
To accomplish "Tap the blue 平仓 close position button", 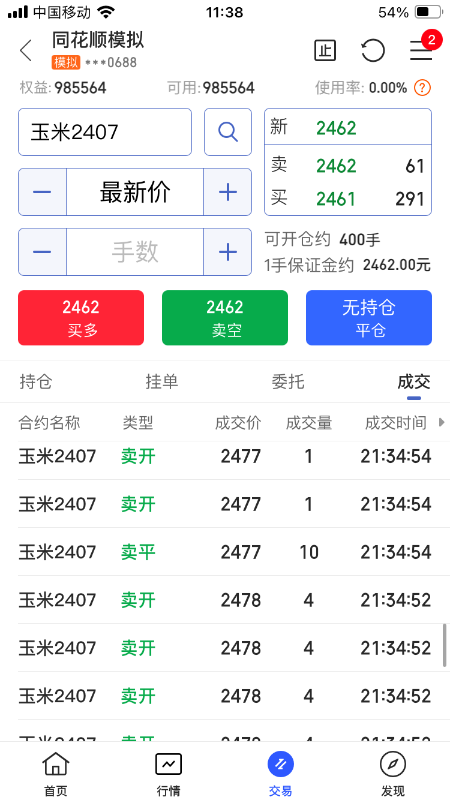I will point(369,318).
